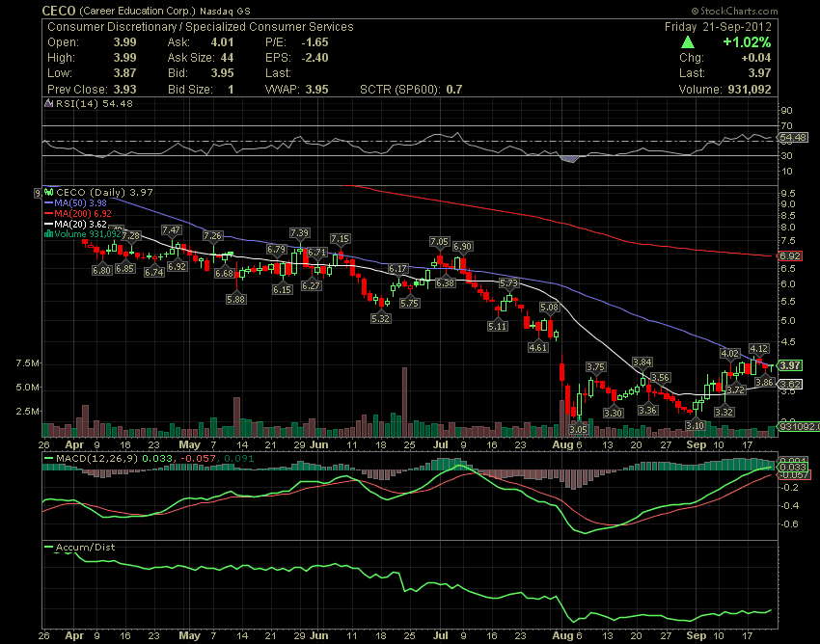Click the copyright symbol by StockCharts.com
820x644 pixels.
pos(695,11)
